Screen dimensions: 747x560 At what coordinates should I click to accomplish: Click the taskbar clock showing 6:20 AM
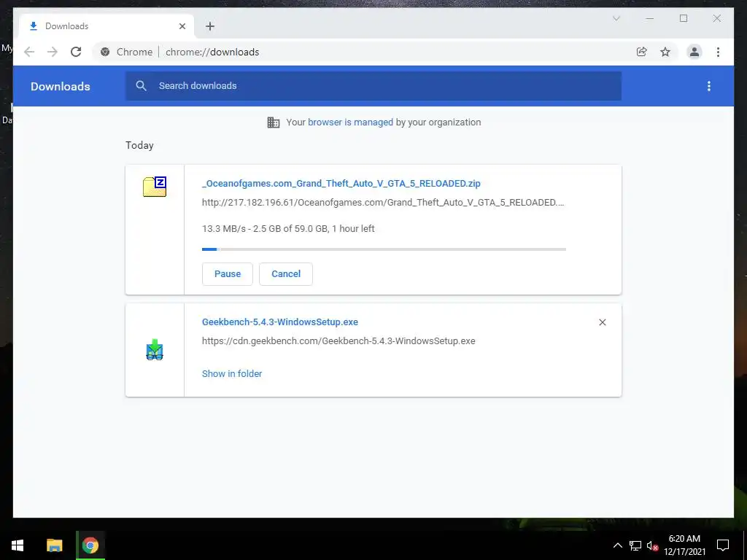(684, 545)
